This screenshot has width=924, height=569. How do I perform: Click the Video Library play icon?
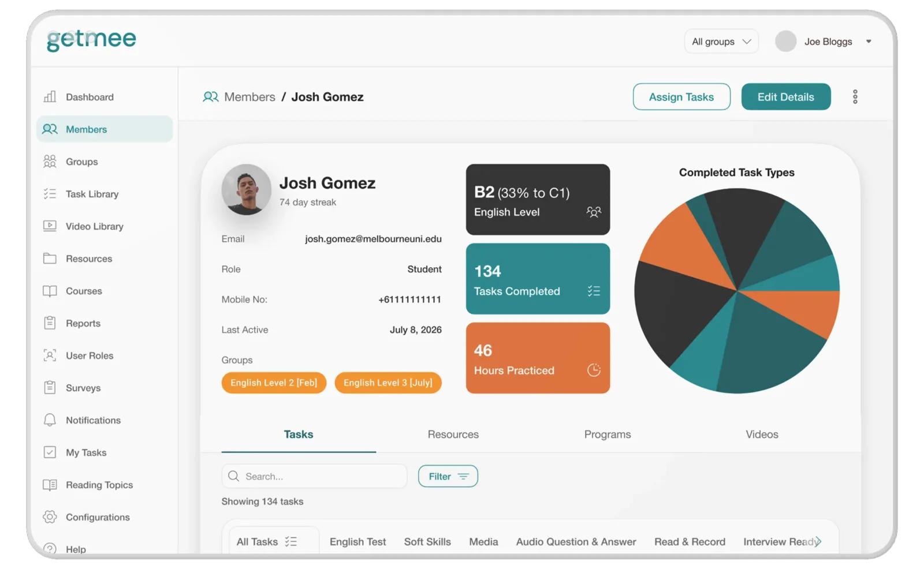[x=50, y=226]
